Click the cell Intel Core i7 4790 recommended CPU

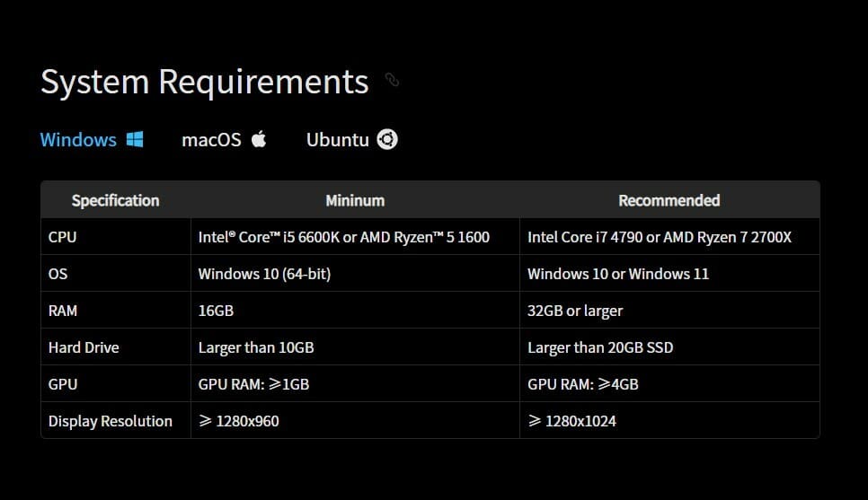coord(669,237)
